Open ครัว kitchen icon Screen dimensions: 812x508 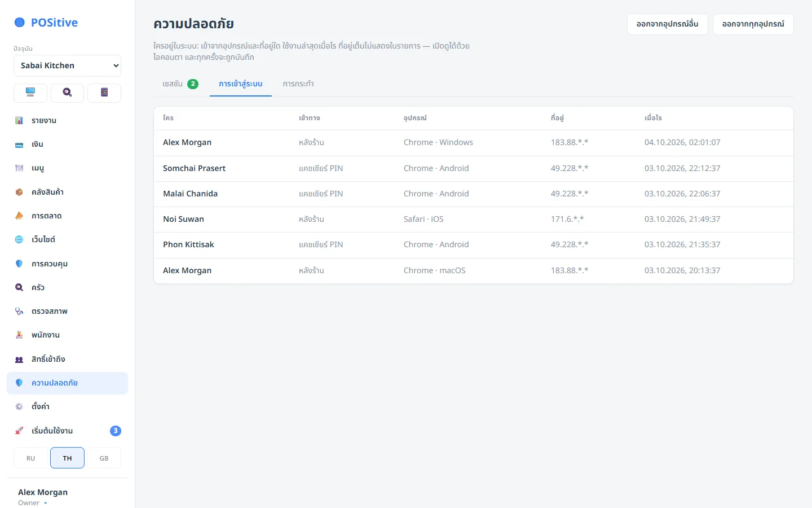(x=19, y=287)
